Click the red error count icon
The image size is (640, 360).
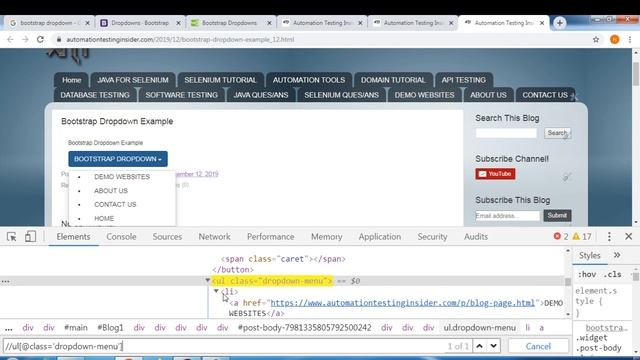tap(557, 236)
